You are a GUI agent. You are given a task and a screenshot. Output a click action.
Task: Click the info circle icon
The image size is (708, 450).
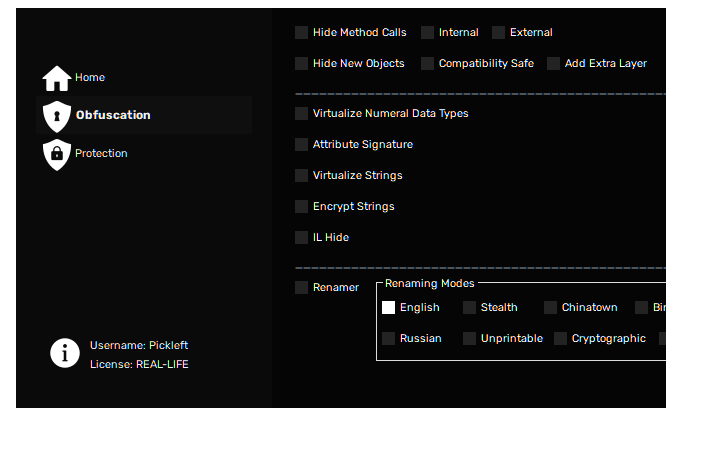[65, 353]
